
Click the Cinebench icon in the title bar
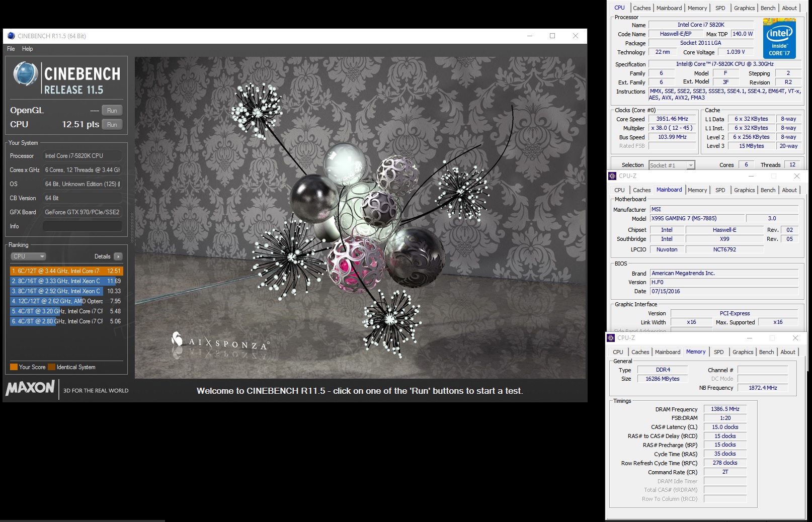pos(11,36)
